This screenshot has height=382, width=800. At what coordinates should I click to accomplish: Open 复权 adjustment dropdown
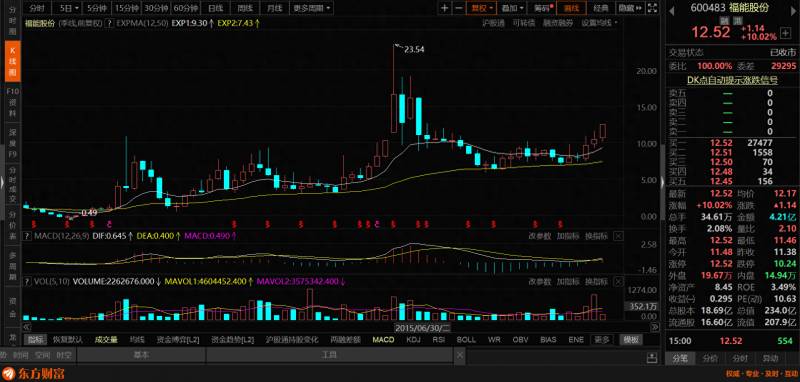tap(482, 8)
